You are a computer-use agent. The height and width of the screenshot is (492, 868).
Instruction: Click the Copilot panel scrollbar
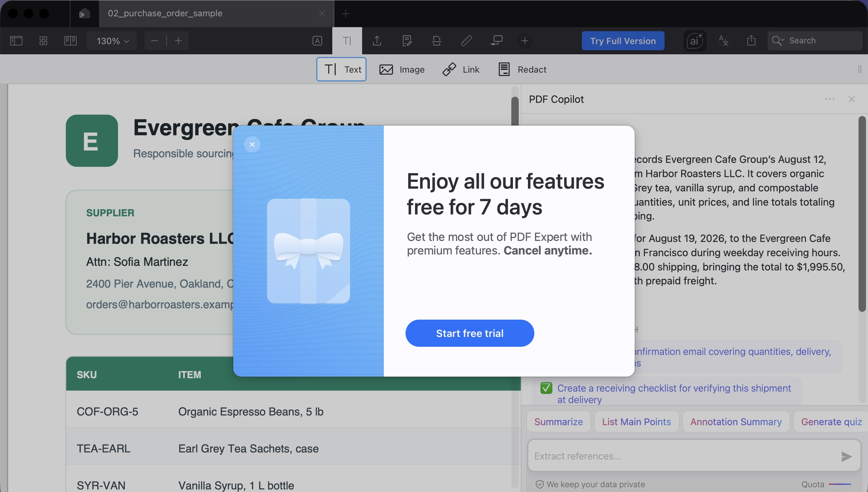click(862, 214)
